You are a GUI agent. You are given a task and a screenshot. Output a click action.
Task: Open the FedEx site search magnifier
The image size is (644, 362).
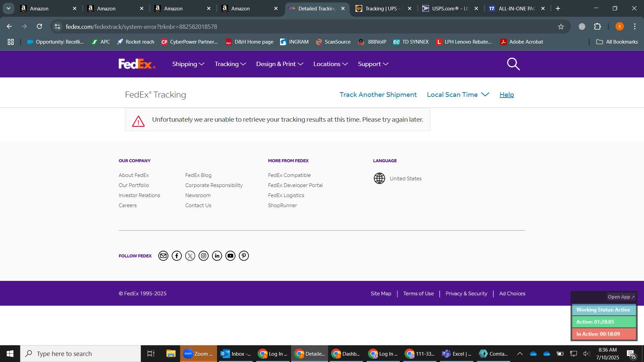coord(513,64)
